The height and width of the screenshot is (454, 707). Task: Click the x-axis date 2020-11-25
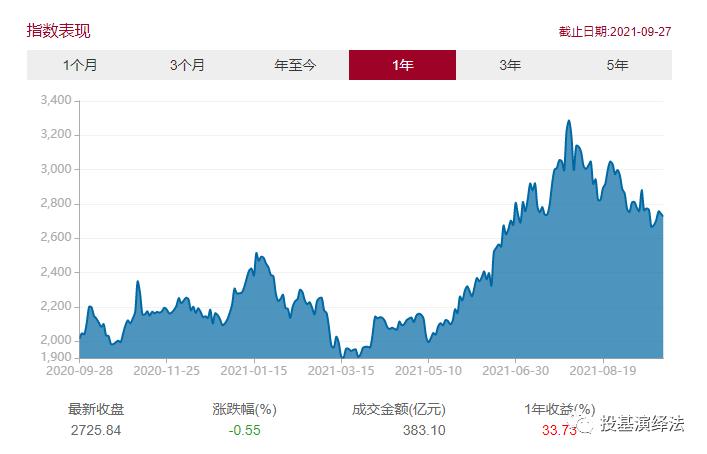[x=167, y=371]
